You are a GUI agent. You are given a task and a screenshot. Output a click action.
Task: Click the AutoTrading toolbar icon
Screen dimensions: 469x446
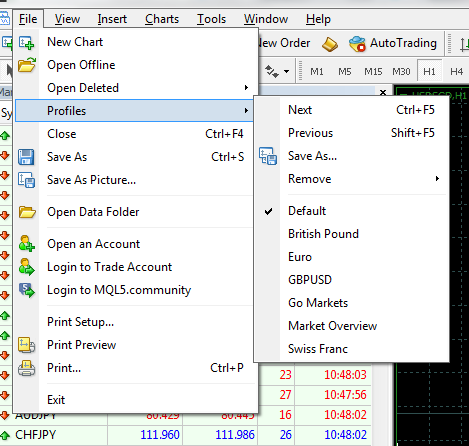tap(357, 43)
